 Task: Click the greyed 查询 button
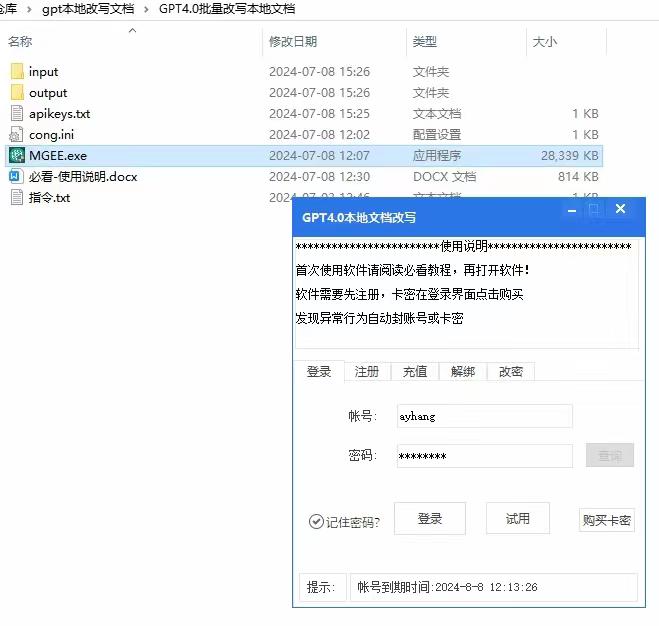click(x=610, y=455)
